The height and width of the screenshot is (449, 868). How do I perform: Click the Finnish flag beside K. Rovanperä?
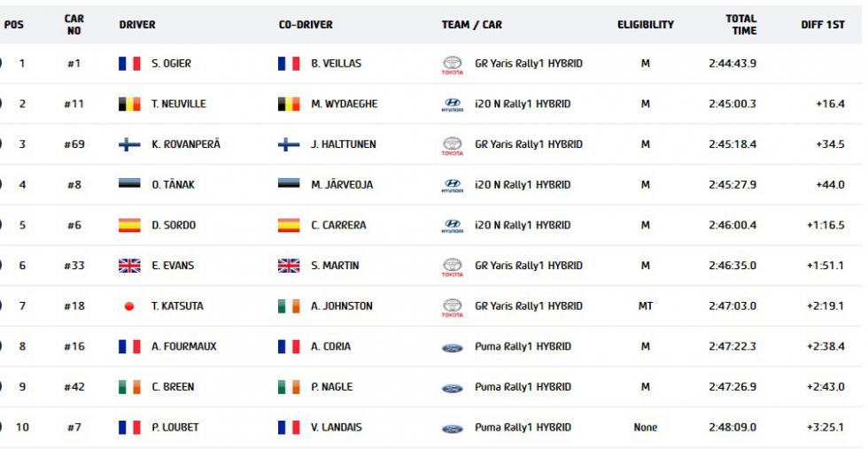click(129, 144)
